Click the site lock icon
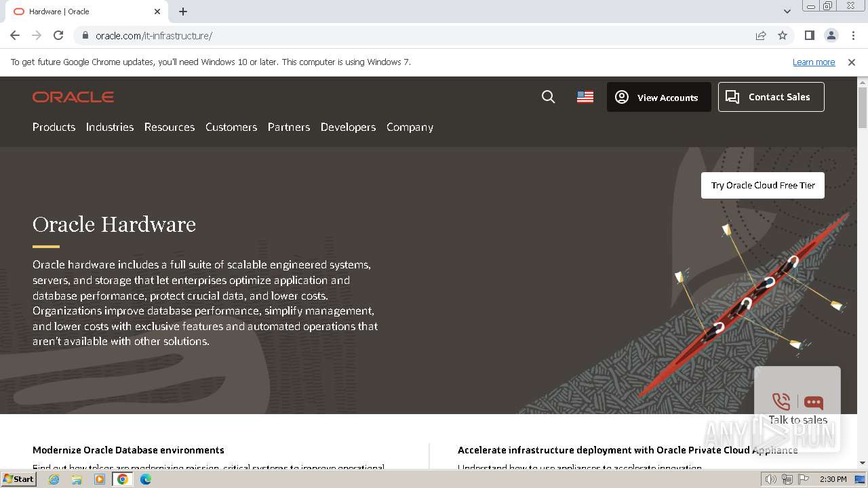This screenshot has height=488, width=868. coord(85,35)
